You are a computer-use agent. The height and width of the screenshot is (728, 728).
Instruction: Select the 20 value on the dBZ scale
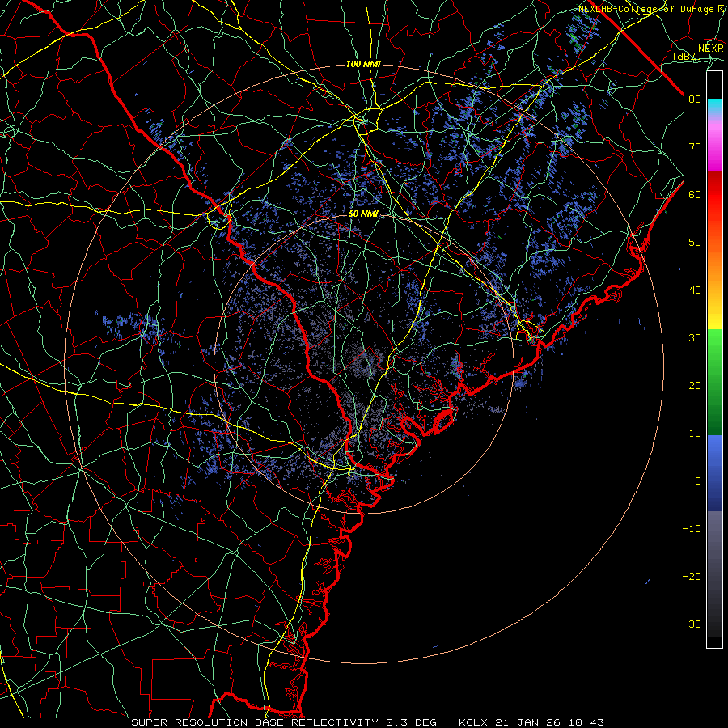pos(695,385)
